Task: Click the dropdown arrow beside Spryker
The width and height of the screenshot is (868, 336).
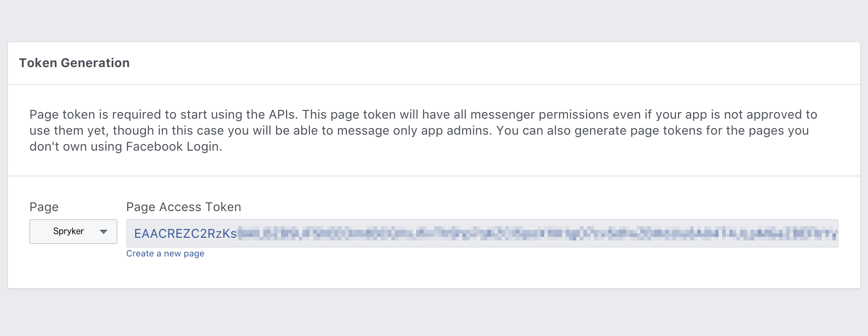Action: point(104,232)
